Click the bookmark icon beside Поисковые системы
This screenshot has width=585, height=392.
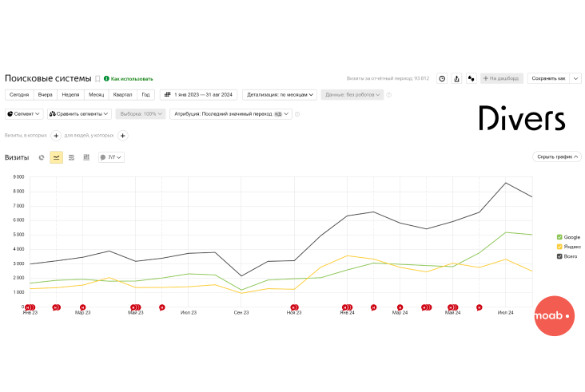[x=97, y=78]
